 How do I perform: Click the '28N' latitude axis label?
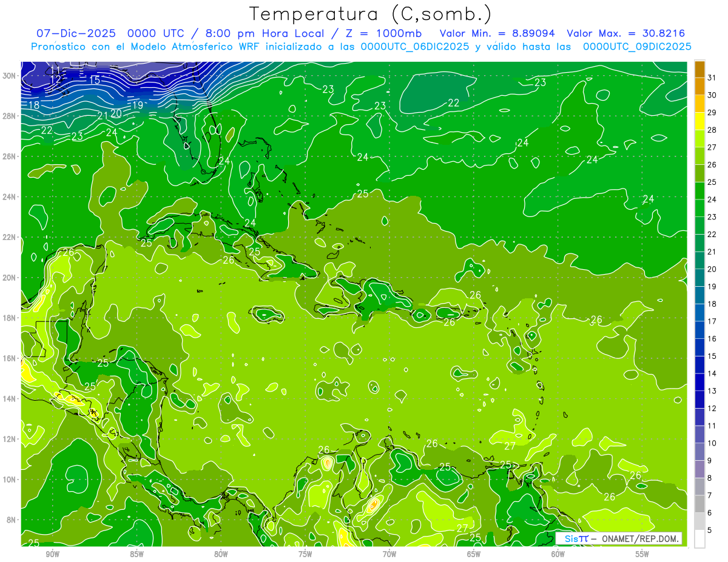(x=10, y=116)
